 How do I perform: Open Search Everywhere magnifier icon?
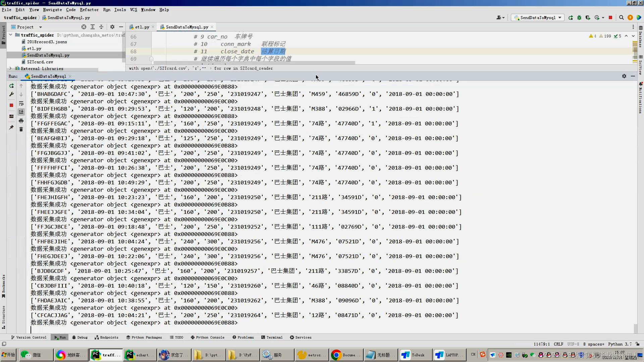pyautogui.click(x=621, y=18)
